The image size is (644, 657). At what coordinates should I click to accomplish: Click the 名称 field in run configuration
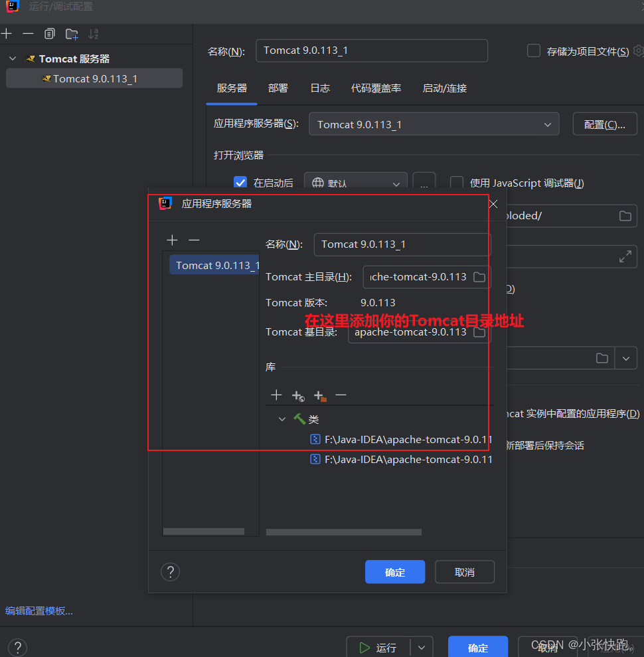pos(371,50)
